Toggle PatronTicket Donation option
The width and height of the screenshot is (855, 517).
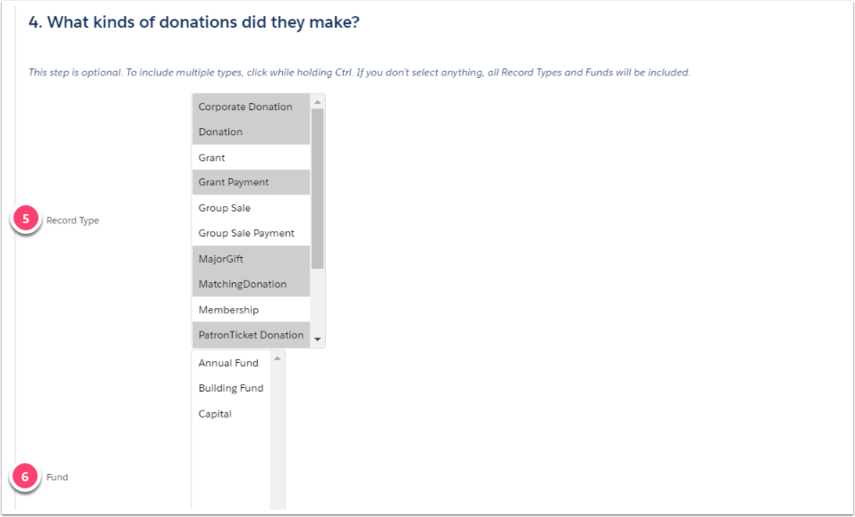coord(251,335)
